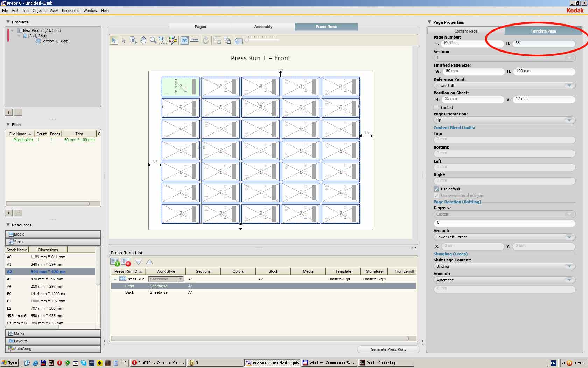
Task: Click the Generate Press Runs button
Action: [x=388, y=349]
